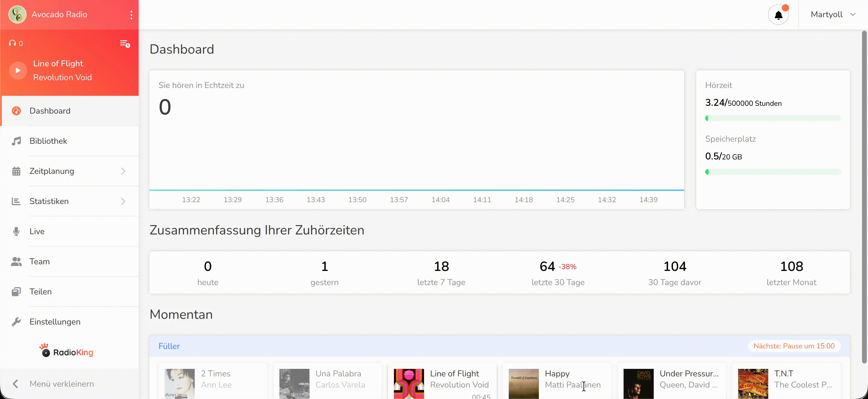
Task: Click the Füller playlist link
Action: pyautogui.click(x=169, y=346)
